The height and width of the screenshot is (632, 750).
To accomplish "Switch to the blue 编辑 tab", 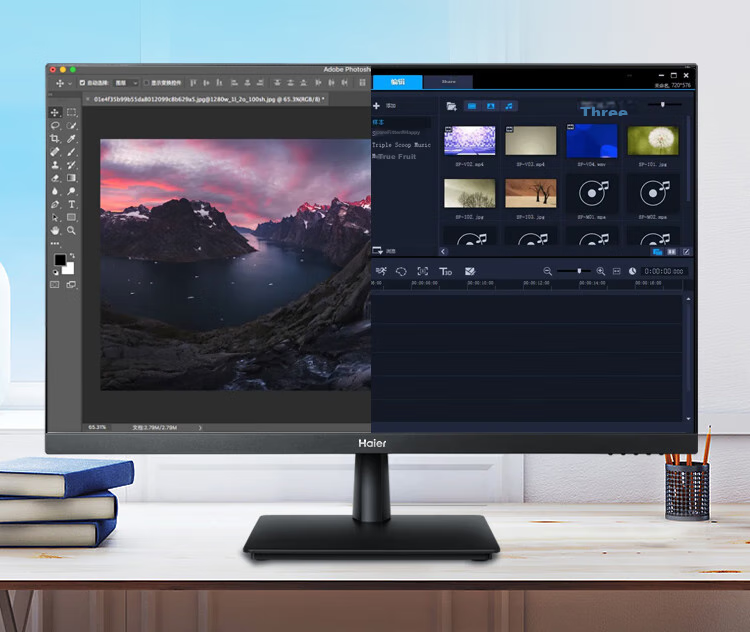I will point(397,82).
